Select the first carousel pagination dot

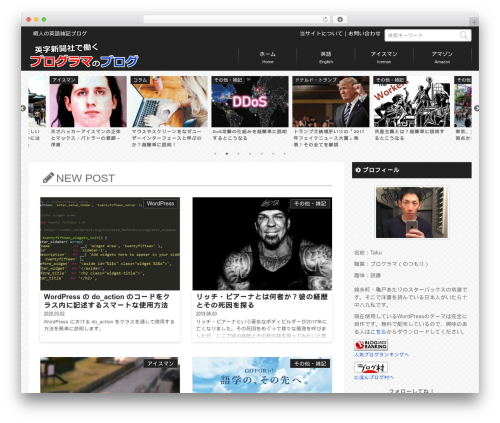click(215, 154)
